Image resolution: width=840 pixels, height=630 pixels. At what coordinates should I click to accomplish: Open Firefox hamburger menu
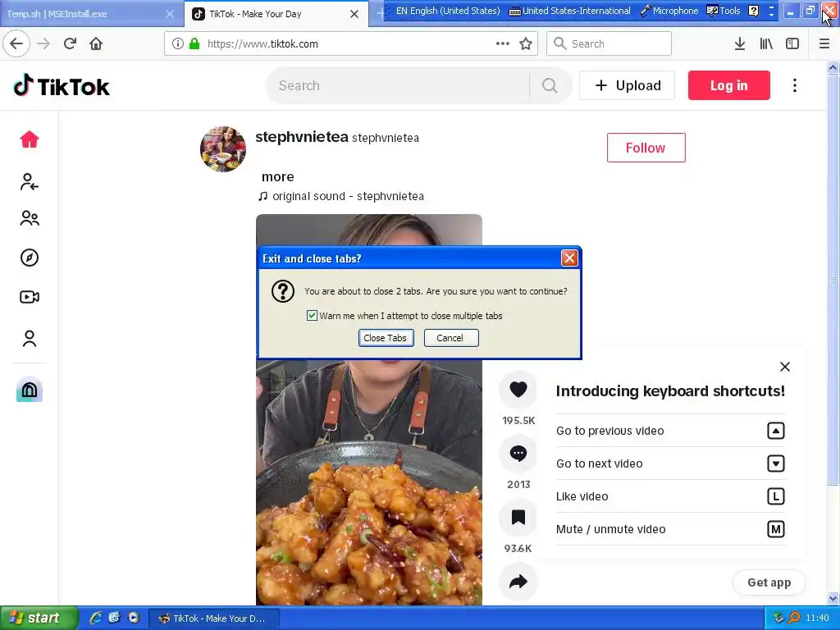(824, 43)
